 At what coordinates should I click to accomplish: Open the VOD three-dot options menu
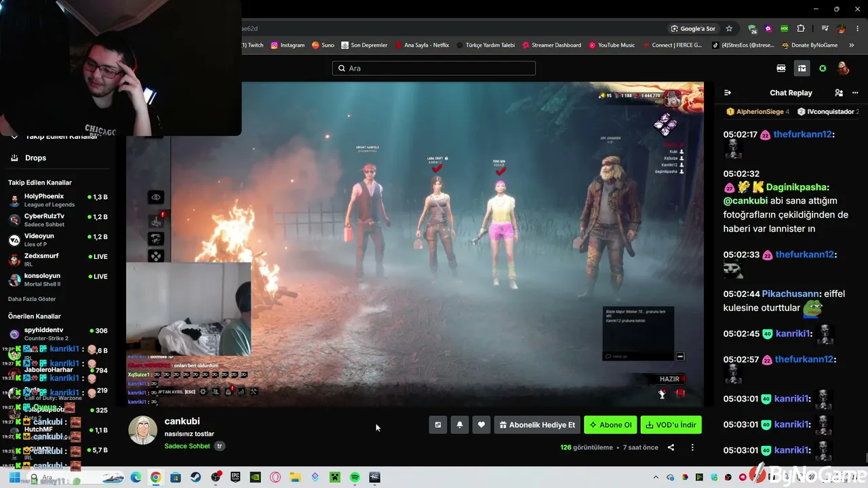[x=692, y=447]
